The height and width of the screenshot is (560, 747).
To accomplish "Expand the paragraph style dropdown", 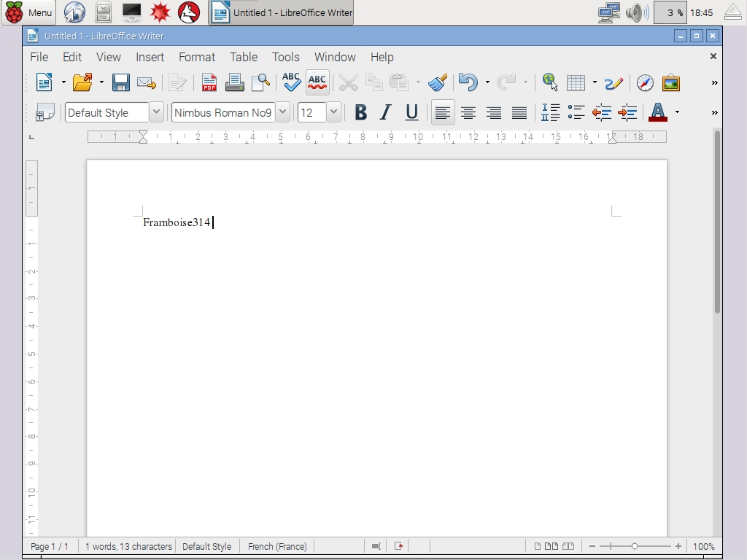I will 156,112.
